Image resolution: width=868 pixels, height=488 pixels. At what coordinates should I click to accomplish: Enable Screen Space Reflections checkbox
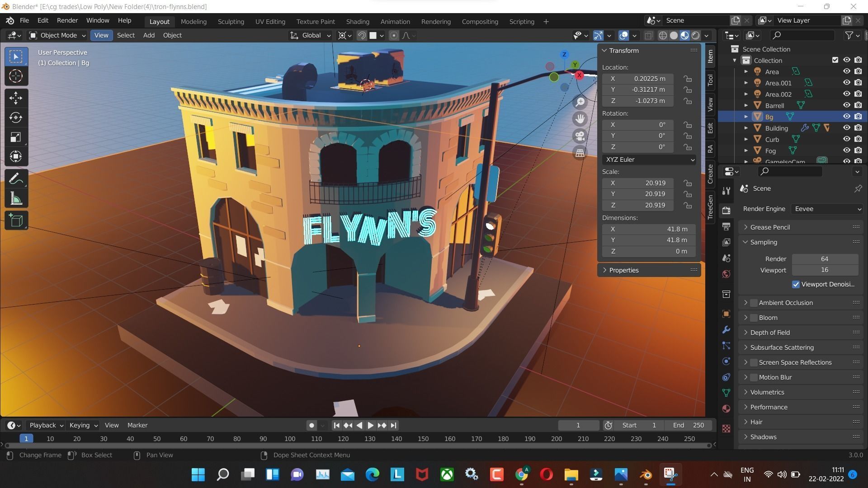click(x=754, y=362)
